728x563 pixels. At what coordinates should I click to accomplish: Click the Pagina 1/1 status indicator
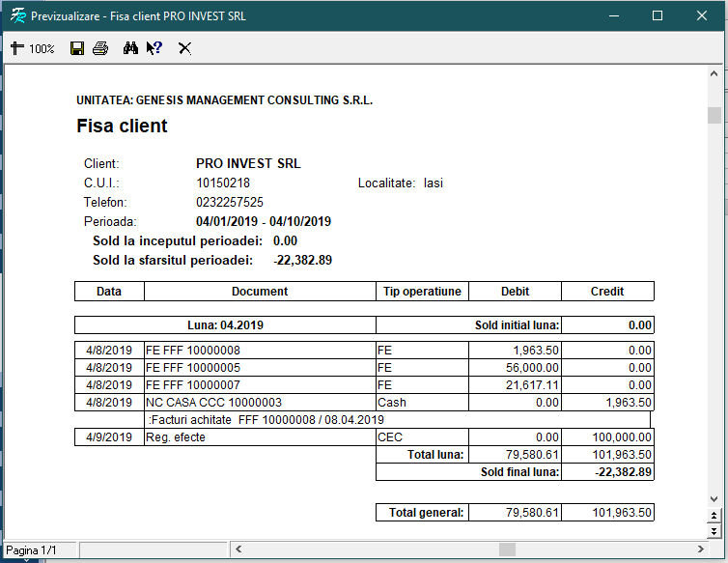32,550
